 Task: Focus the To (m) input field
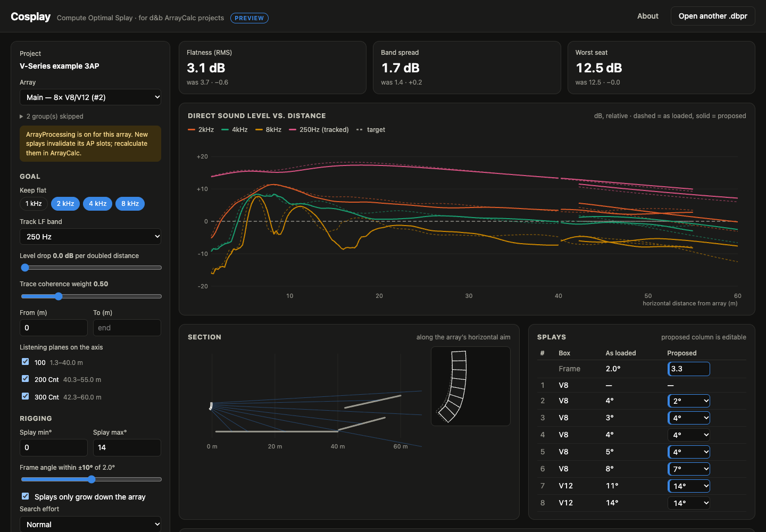(x=127, y=328)
